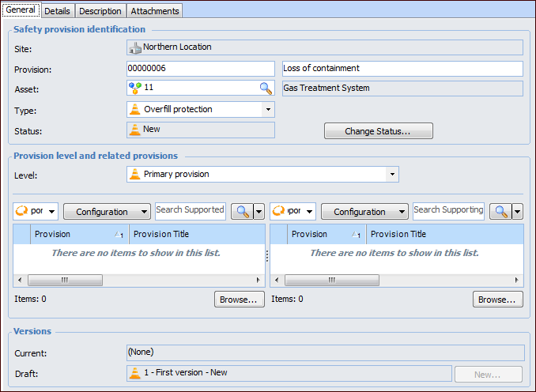Image resolution: width=536 pixels, height=392 pixels.
Task: Click the New draft version button
Action: tap(488, 375)
